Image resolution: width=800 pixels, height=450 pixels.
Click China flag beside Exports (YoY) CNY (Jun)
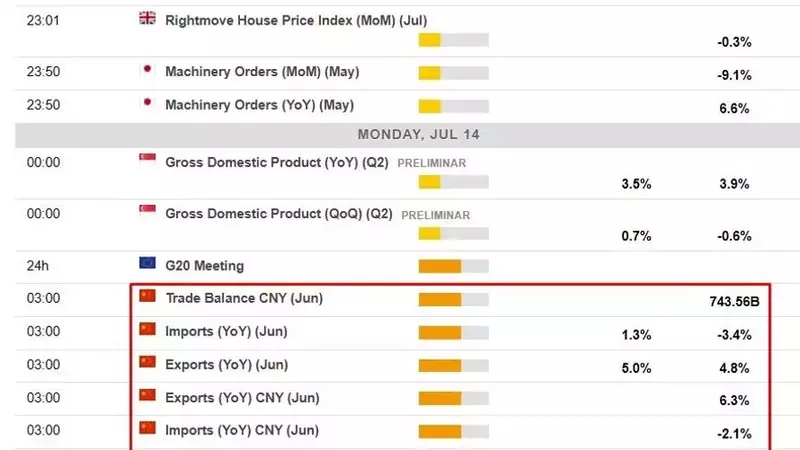[x=147, y=395]
